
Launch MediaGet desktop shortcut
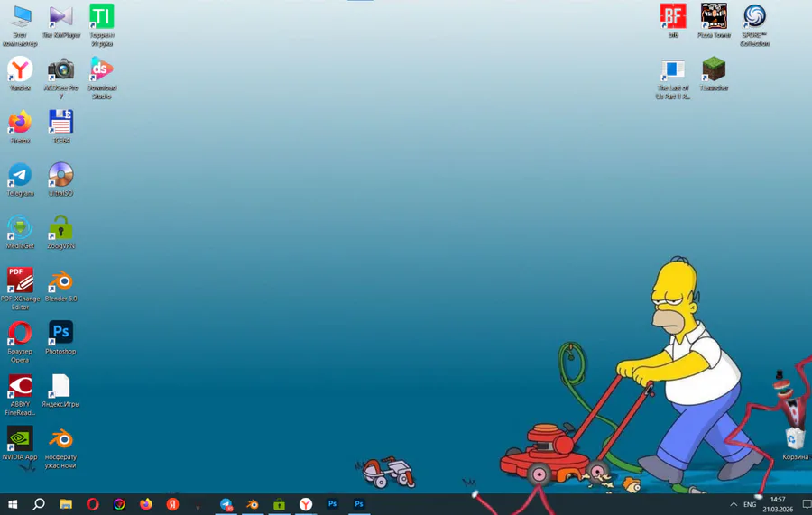click(x=20, y=233)
